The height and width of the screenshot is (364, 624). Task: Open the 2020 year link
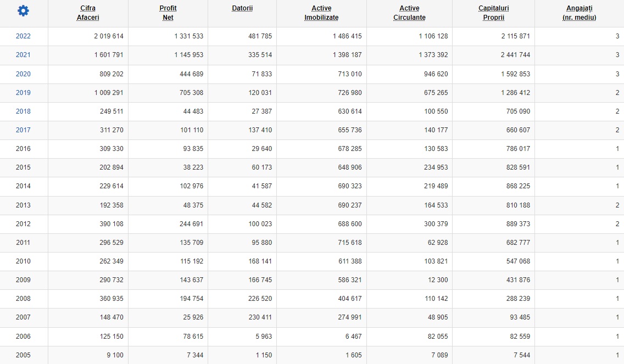(23, 74)
